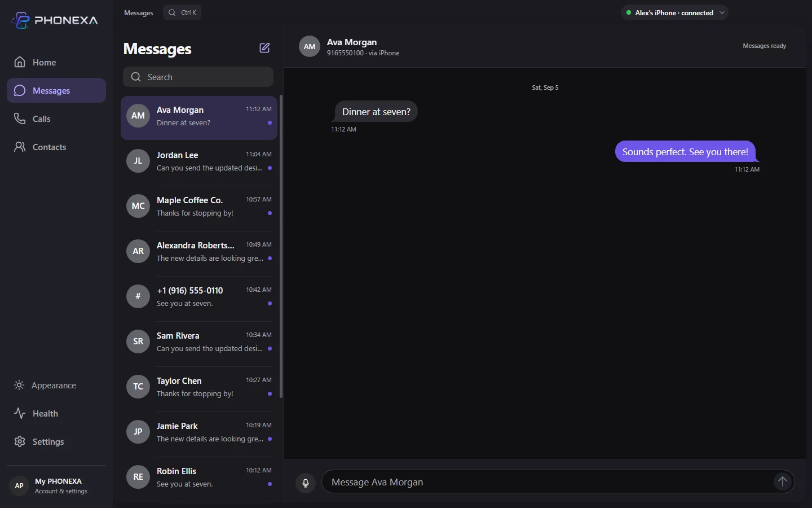Click the AM avatar in chat header

pyautogui.click(x=310, y=46)
